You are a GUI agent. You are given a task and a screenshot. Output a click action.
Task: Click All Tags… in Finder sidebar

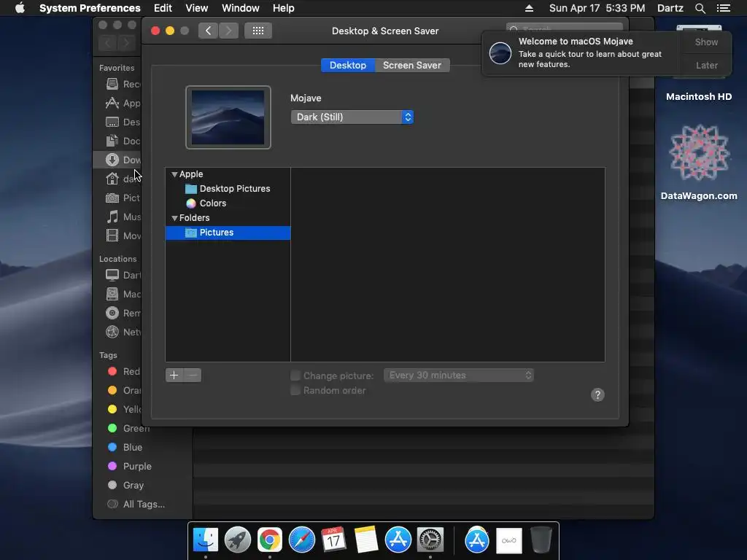(x=136, y=505)
